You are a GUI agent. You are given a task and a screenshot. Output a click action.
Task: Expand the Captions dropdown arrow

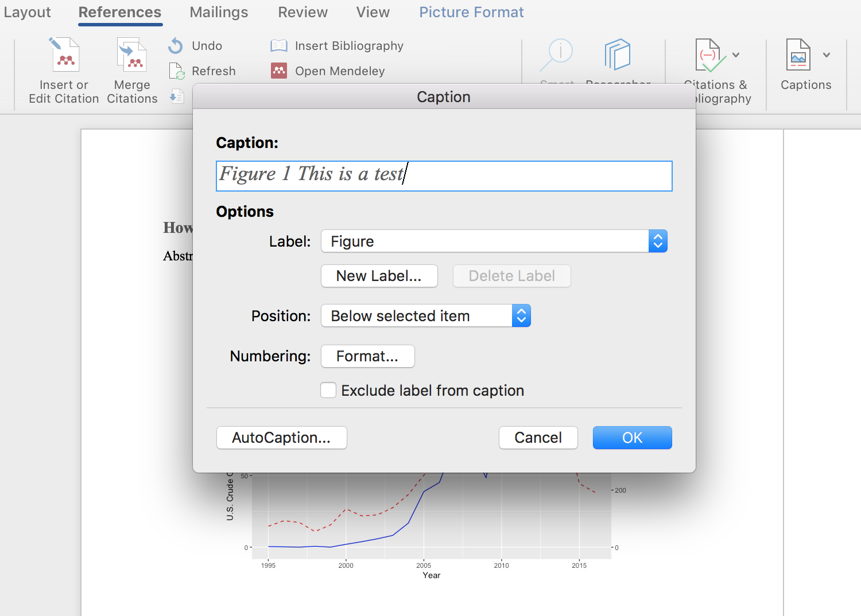(827, 55)
